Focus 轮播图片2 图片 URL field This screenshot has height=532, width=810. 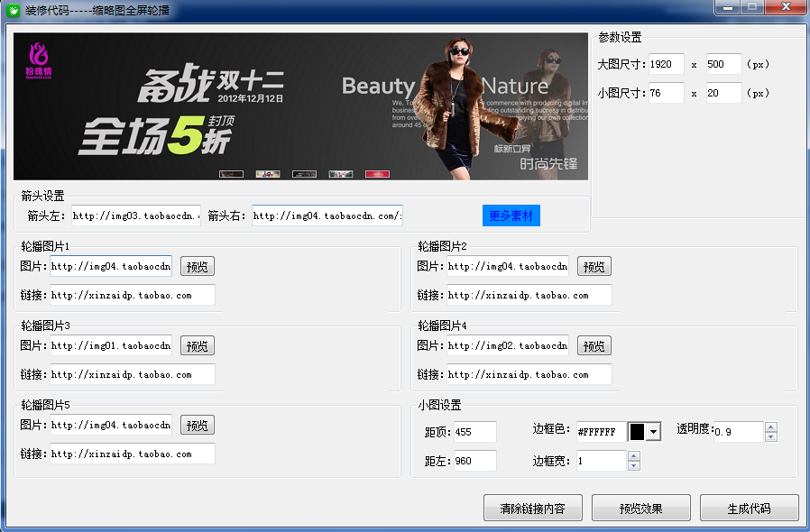[508, 266]
